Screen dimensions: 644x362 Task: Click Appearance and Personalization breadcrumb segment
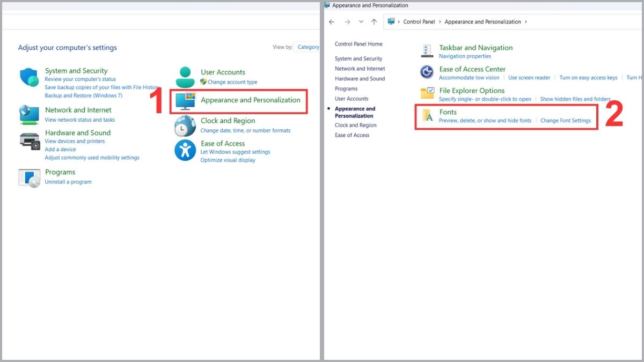483,22
